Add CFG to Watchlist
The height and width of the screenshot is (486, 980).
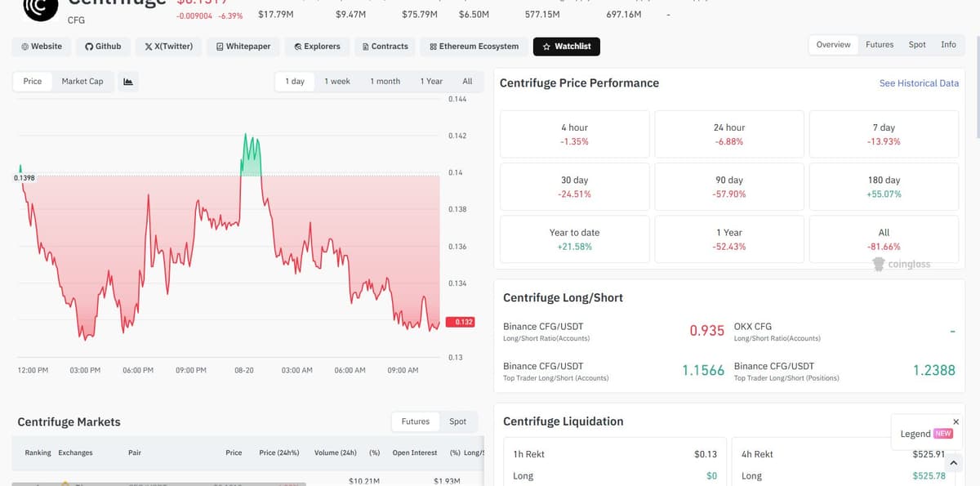click(x=567, y=47)
